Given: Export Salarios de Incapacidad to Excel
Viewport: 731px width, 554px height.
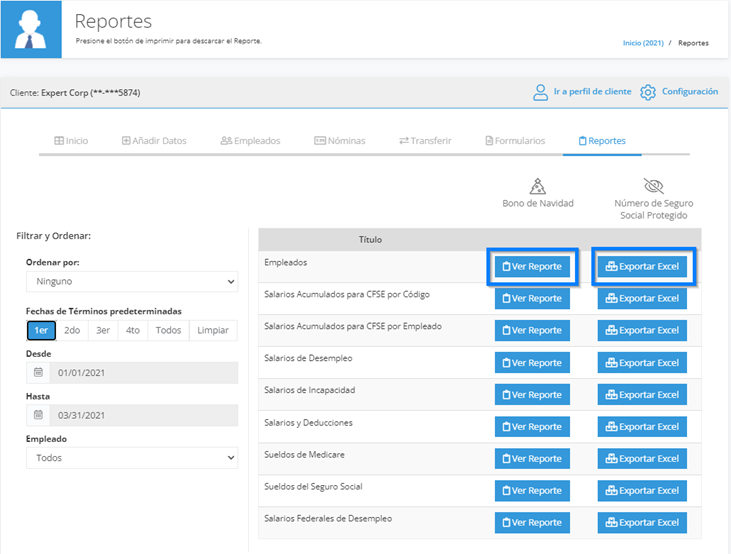Looking at the screenshot, I should (642, 395).
